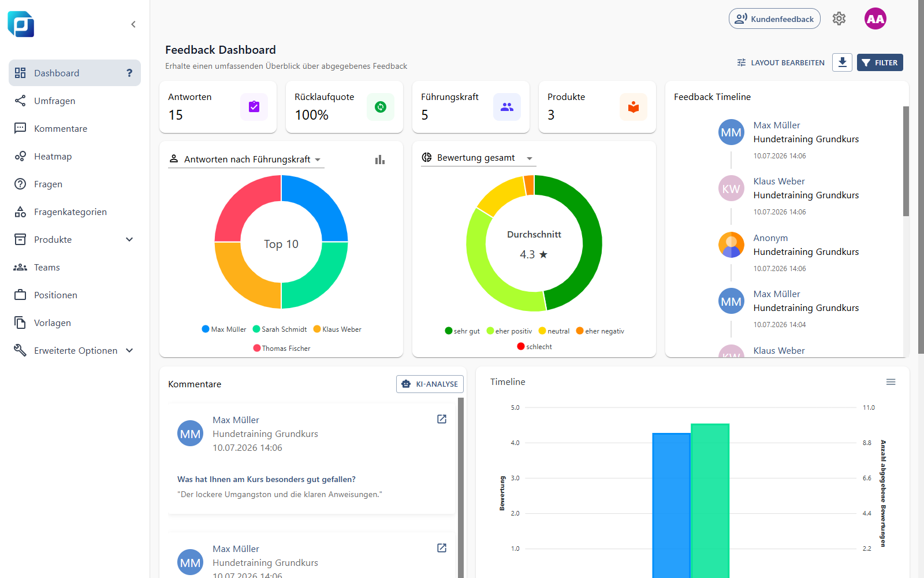Click Max Müller avatar at 14:04 in timeline
The height and width of the screenshot is (578, 924).
click(731, 301)
